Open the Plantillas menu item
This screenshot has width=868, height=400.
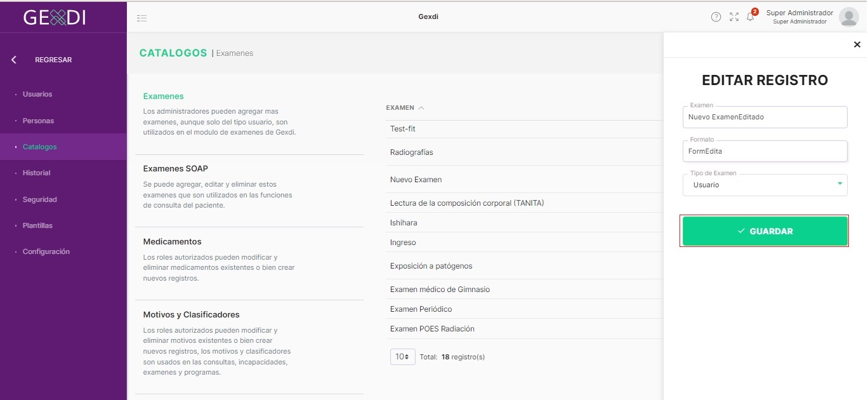click(x=37, y=225)
